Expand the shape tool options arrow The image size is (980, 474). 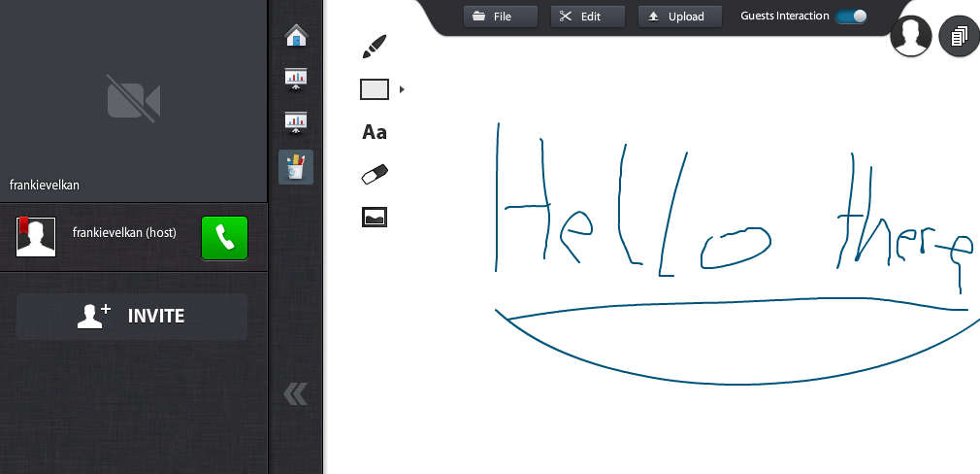click(x=402, y=89)
